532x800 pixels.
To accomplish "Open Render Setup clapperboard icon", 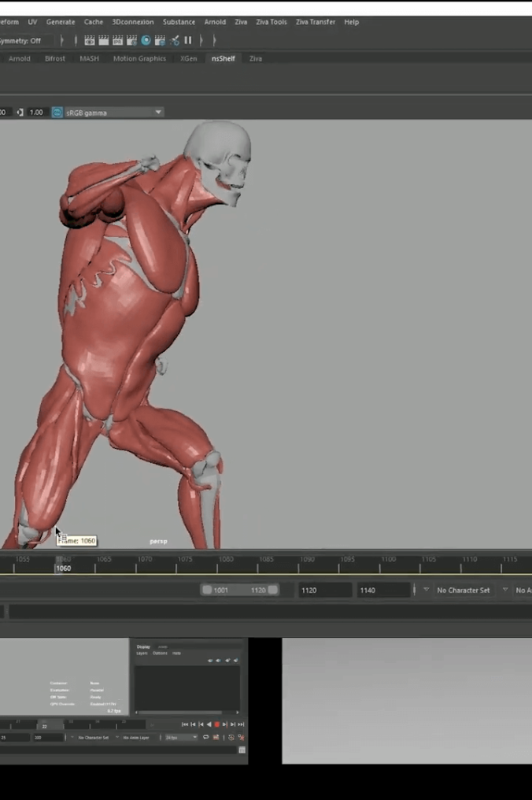I will (x=160, y=40).
